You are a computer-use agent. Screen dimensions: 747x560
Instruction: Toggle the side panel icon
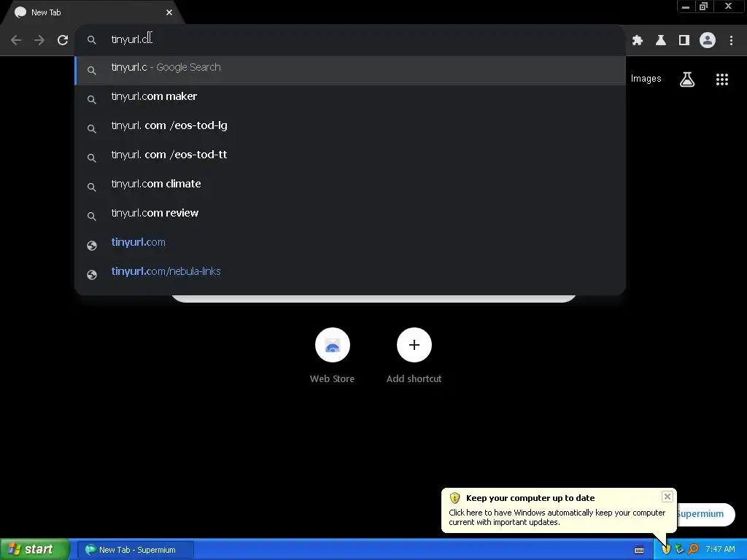(684, 41)
